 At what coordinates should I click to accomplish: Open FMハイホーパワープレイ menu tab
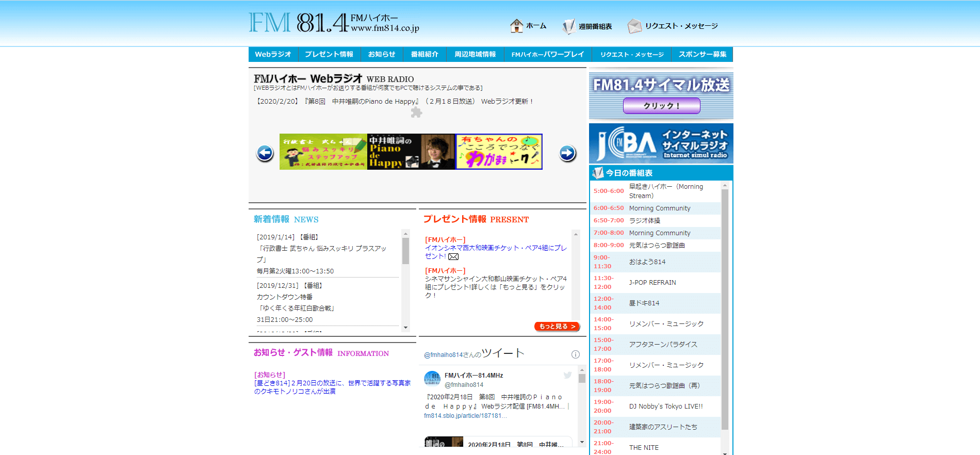(x=548, y=54)
